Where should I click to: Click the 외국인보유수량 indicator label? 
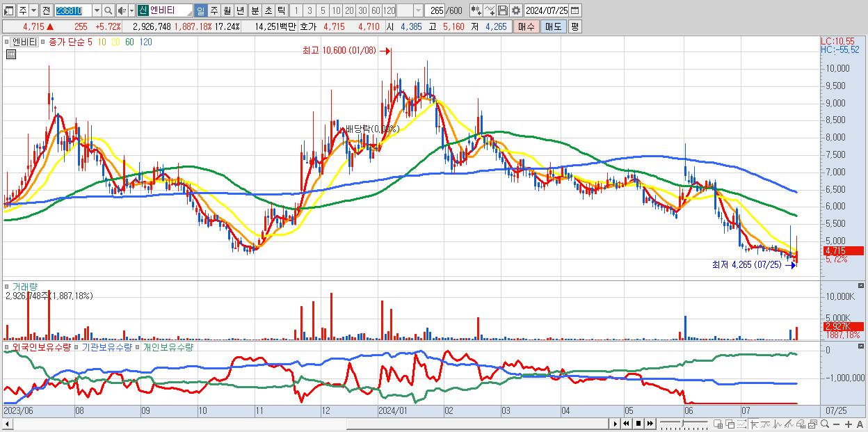[42, 346]
